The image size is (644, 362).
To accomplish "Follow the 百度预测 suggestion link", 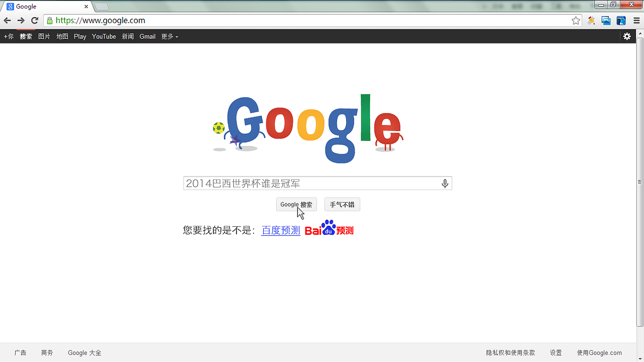I will (281, 230).
